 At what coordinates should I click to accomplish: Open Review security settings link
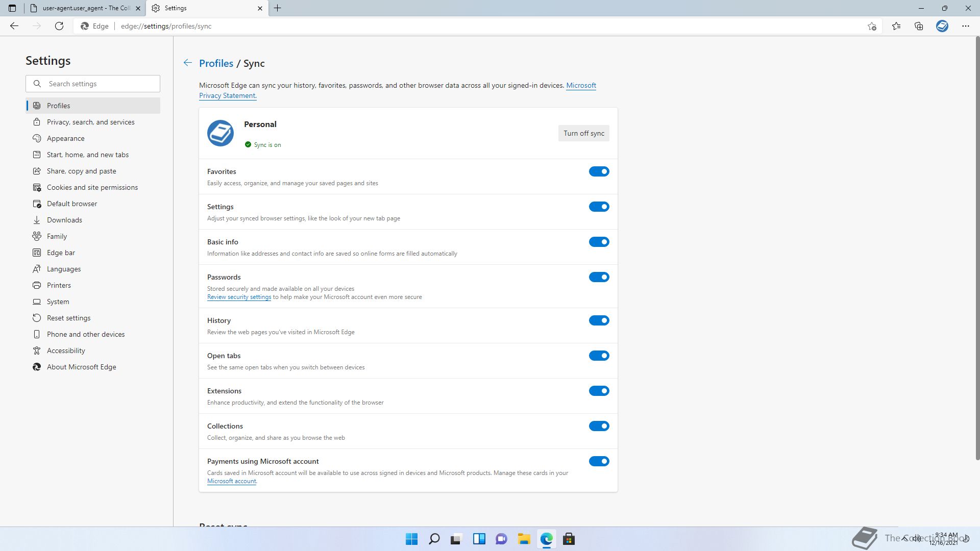(x=239, y=297)
